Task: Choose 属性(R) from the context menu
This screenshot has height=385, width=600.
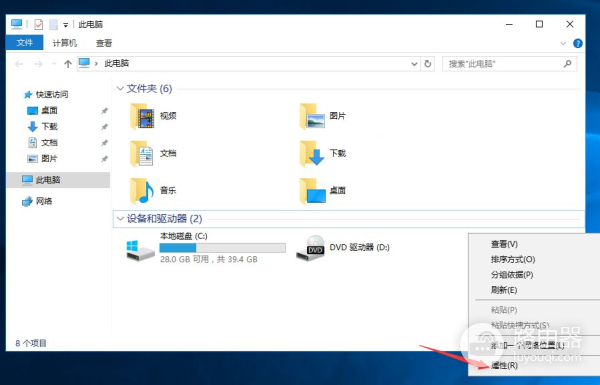Action: pyautogui.click(x=504, y=365)
